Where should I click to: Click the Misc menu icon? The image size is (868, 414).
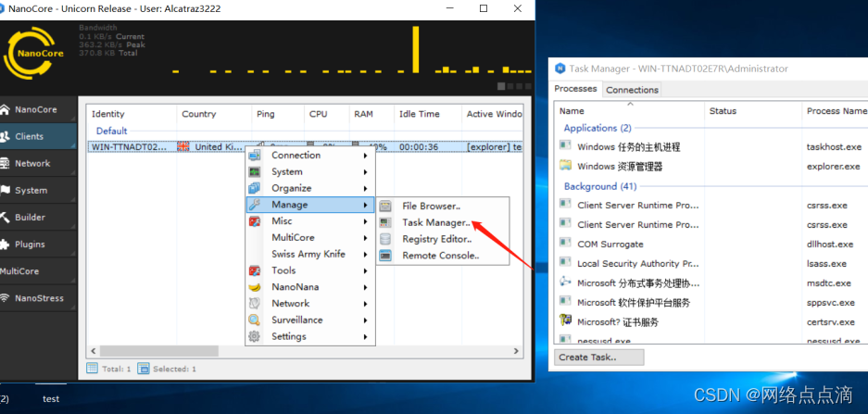pos(254,220)
